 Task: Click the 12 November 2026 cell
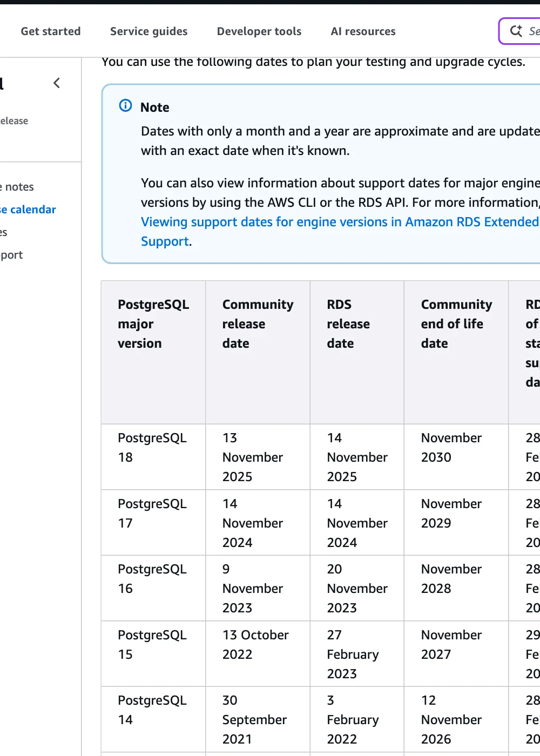coord(456,719)
